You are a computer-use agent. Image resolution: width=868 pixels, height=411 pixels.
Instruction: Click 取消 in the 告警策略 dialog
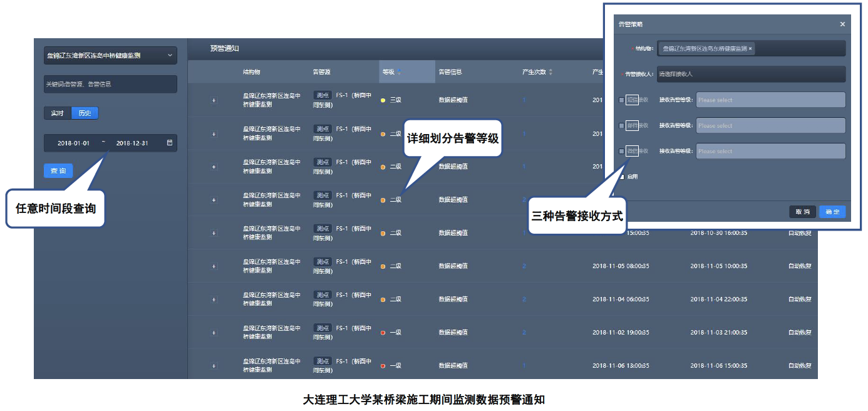(x=802, y=212)
